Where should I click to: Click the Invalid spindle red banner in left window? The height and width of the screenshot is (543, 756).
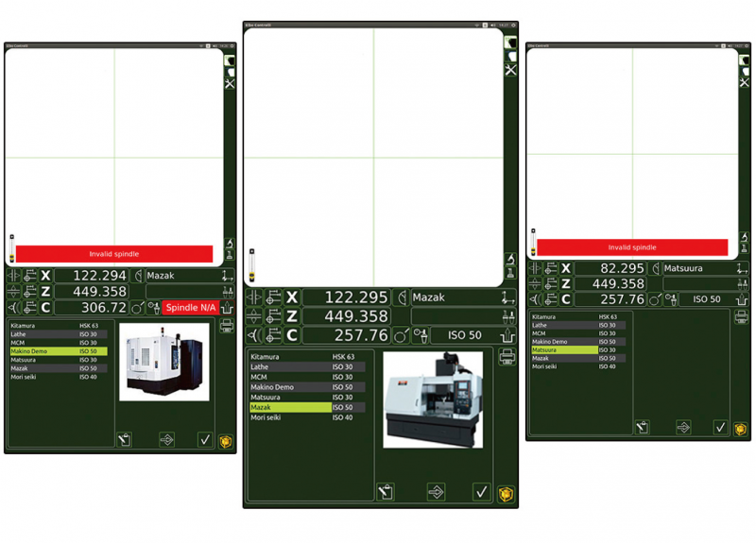114,254
